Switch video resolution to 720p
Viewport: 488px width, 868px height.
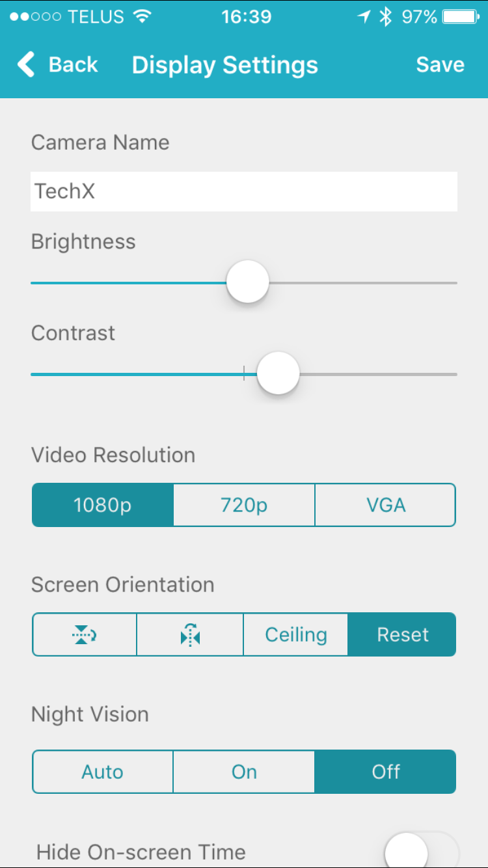point(244,505)
